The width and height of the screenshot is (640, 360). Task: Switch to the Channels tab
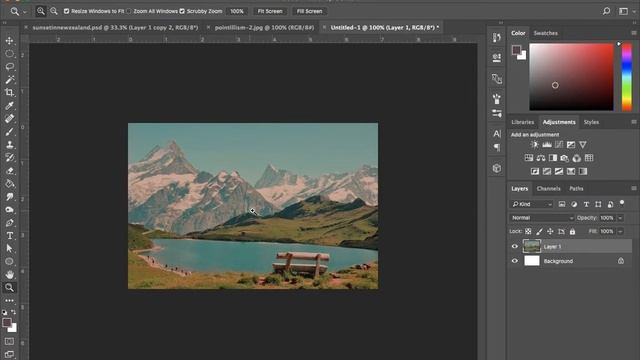tap(548, 189)
